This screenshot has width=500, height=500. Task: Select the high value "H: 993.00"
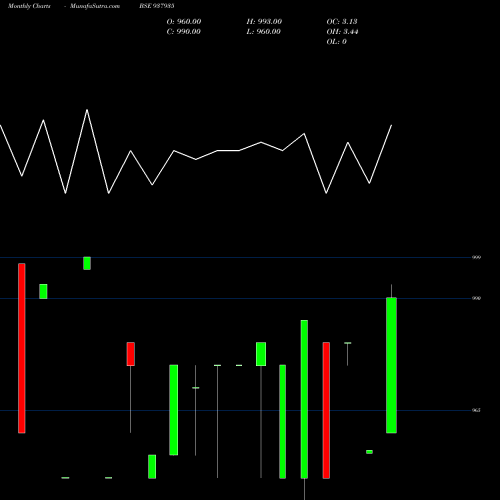(x=264, y=22)
